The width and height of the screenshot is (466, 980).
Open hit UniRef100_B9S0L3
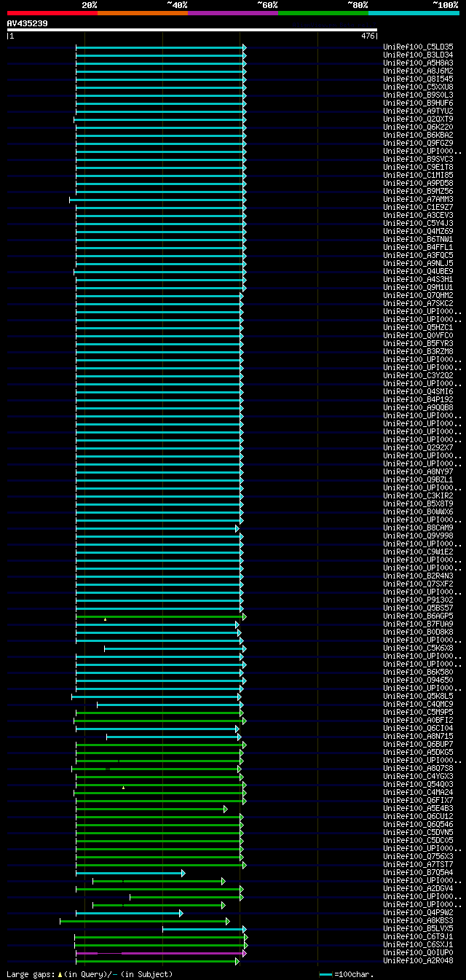click(x=418, y=95)
